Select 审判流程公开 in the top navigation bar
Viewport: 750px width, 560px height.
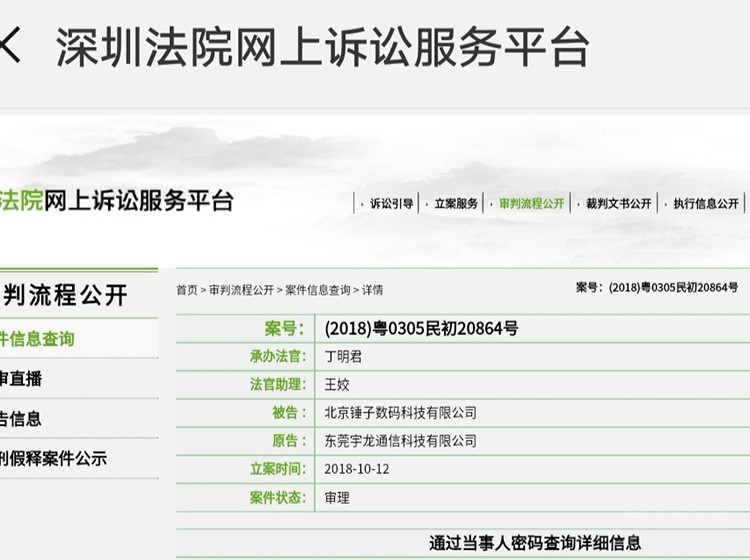coord(531,203)
